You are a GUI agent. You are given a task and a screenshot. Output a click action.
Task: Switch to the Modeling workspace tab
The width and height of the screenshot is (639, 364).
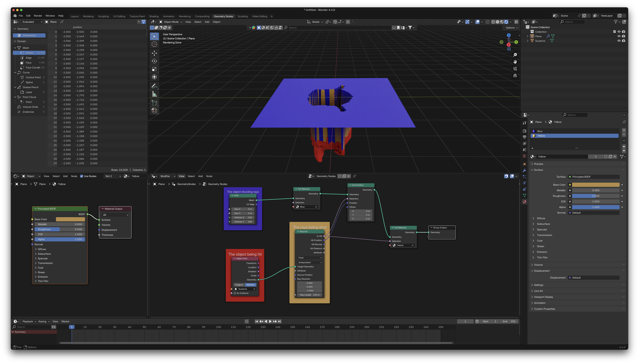pyautogui.click(x=88, y=16)
